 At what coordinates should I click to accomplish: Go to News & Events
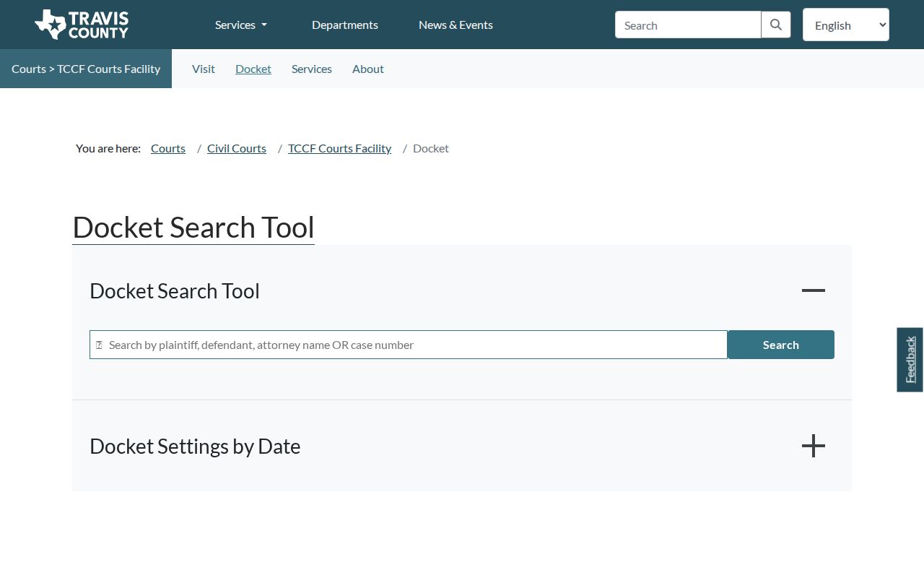click(x=456, y=25)
